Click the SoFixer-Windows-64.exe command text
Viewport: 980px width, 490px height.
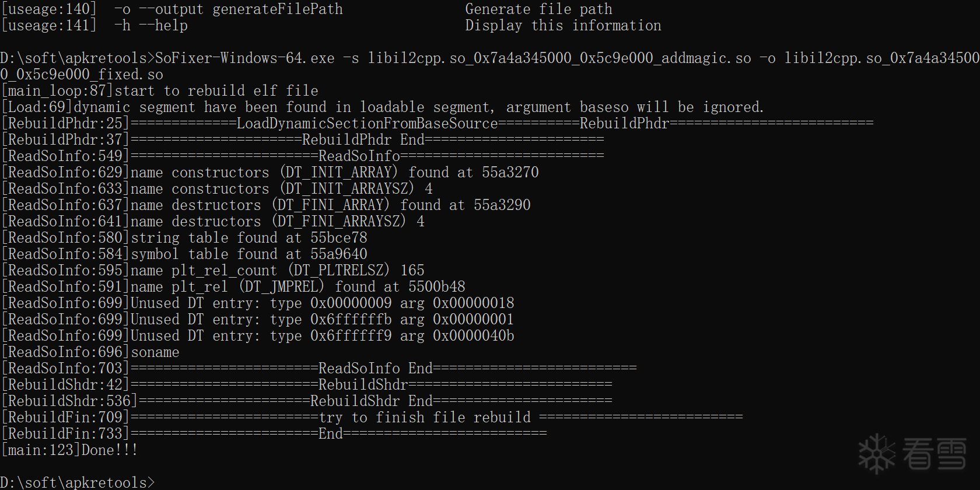[245, 58]
